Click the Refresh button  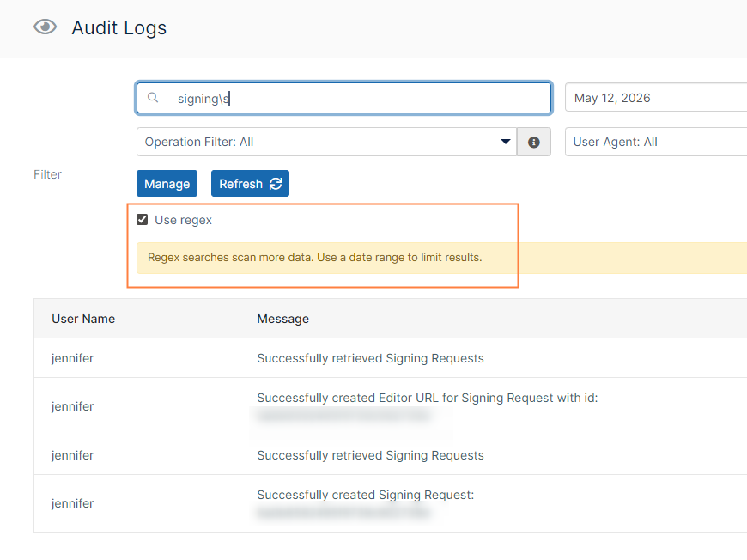tap(250, 184)
